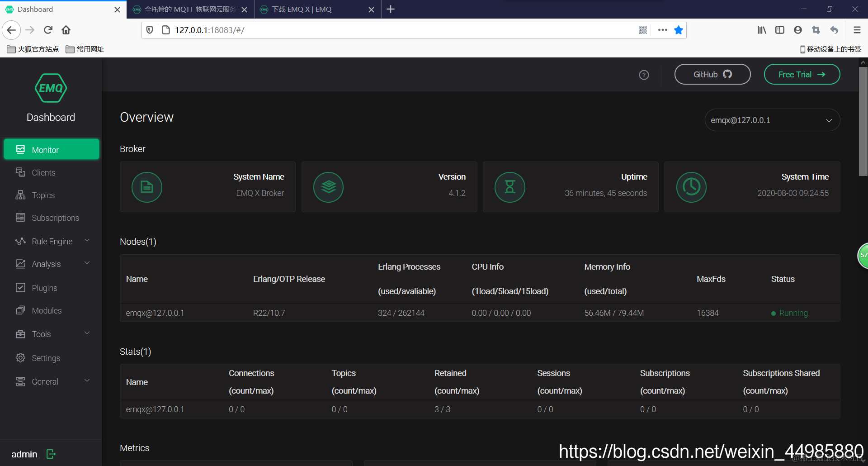Click the System Name document icon
This screenshot has height=466, width=868.
[x=147, y=187]
